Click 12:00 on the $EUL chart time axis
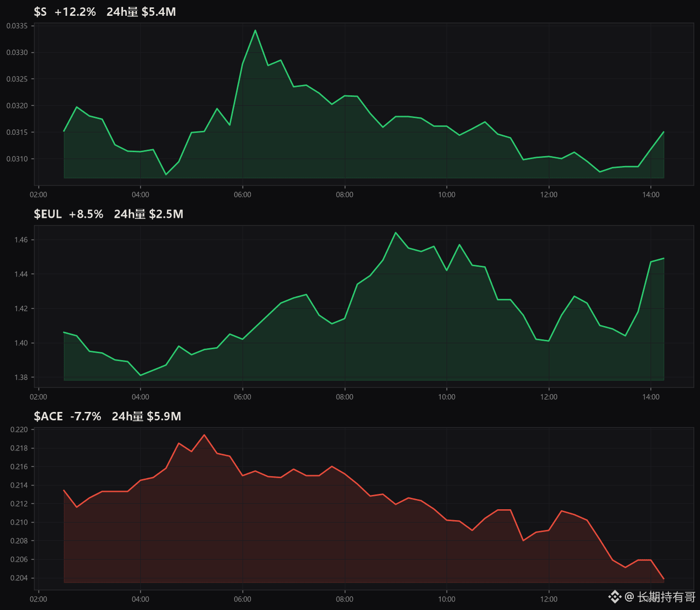Image resolution: width=700 pixels, height=610 pixels. pyautogui.click(x=549, y=397)
